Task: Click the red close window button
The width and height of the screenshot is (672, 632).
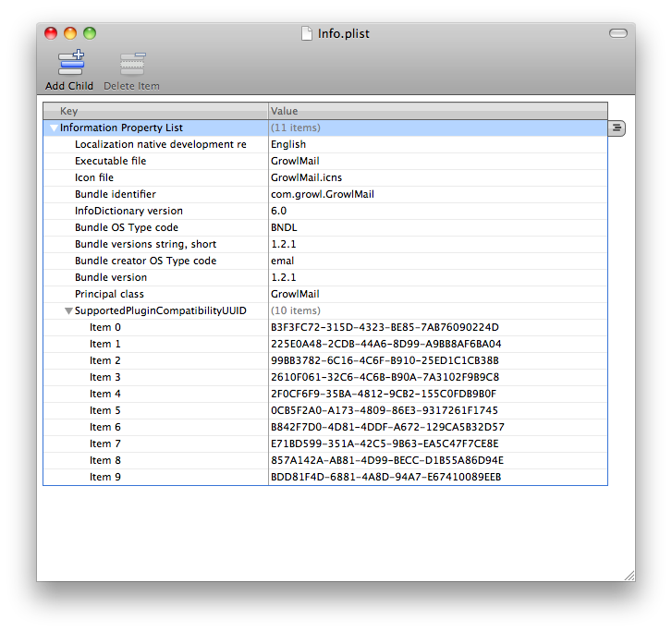Action: tap(51, 33)
